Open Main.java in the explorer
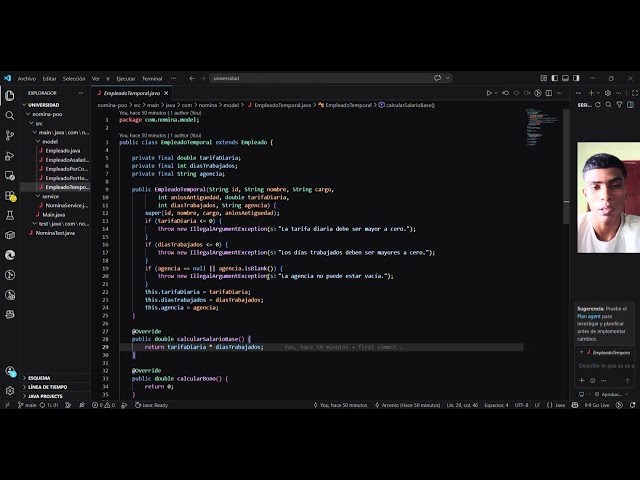The width and height of the screenshot is (640, 480). click(x=53, y=215)
